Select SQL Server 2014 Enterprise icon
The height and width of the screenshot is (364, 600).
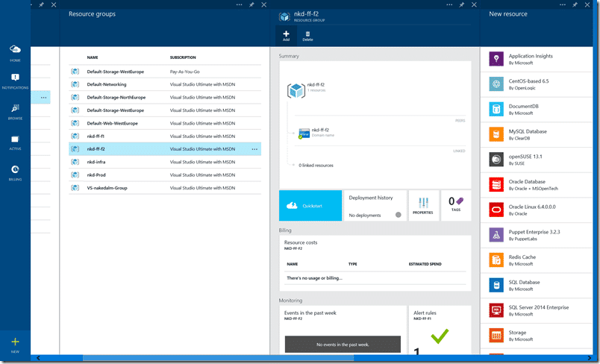pyautogui.click(x=496, y=310)
